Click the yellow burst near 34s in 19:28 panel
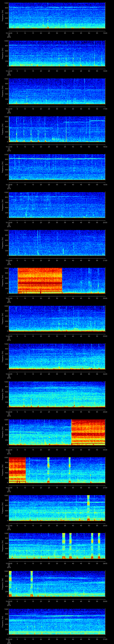The height and width of the screenshot is (644, 114). point(64,546)
